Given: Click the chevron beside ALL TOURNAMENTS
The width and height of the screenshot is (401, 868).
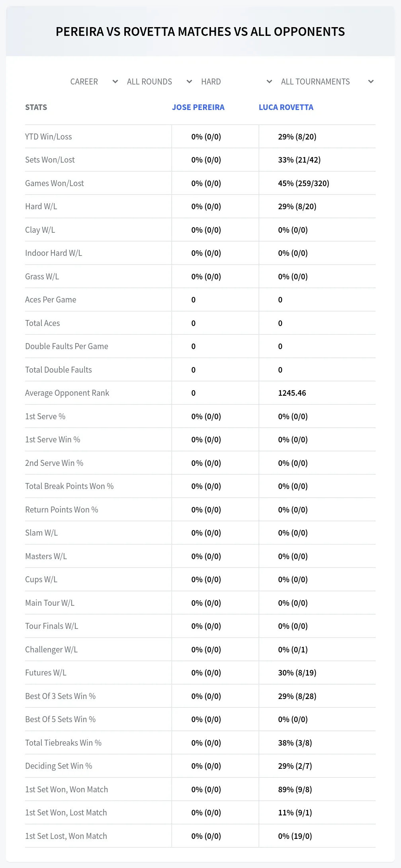Looking at the screenshot, I should (x=371, y=82).
